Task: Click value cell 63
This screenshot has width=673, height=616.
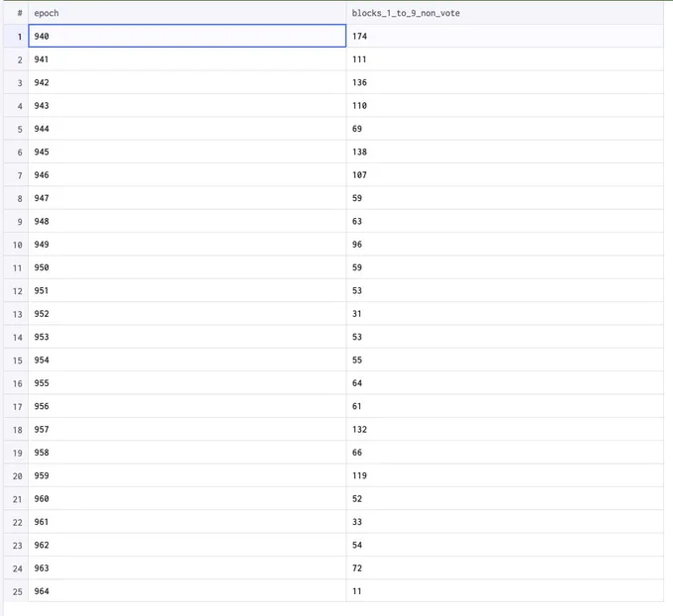Action: [505, 221]
